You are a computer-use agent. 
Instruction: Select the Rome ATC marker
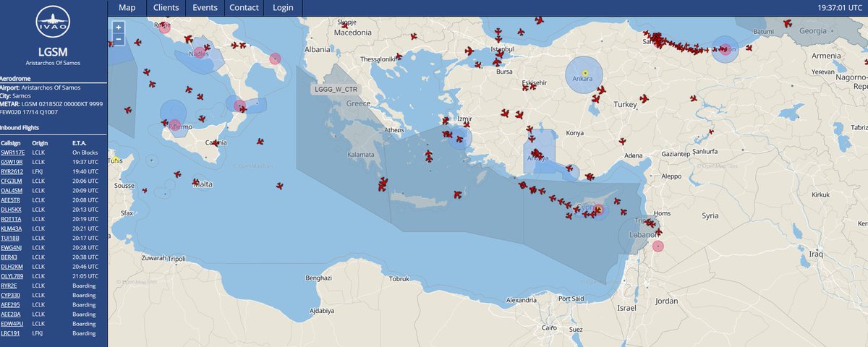164,27
